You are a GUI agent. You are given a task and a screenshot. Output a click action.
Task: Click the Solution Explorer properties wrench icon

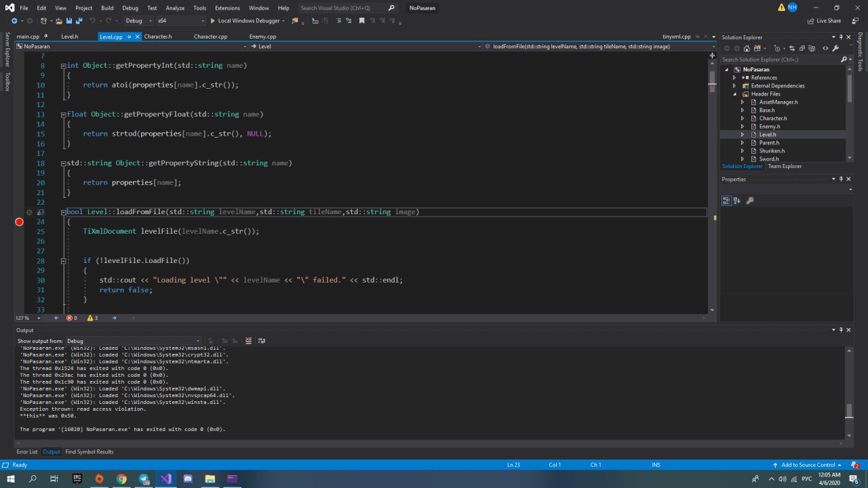835,48
